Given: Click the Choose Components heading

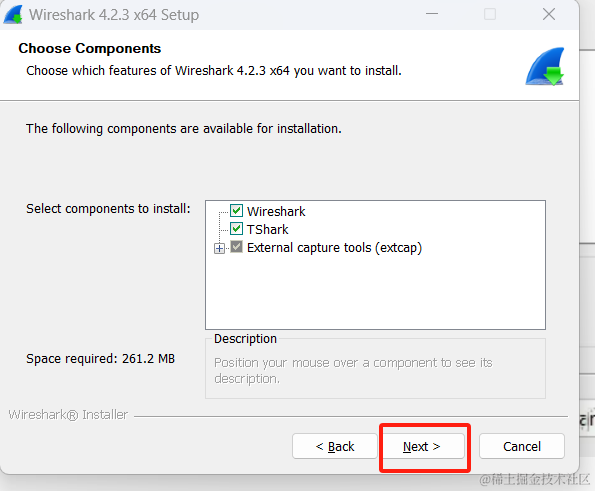Looking at the screenshot, I should coord(90,49).
